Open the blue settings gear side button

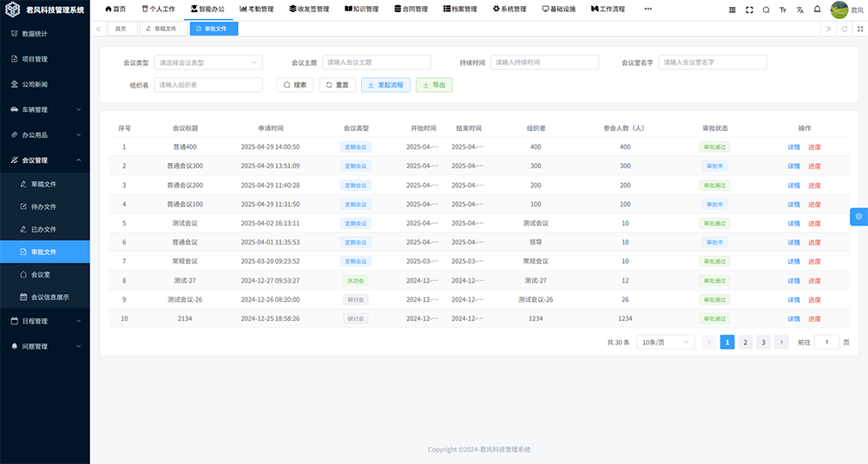(x=858, y=216)
